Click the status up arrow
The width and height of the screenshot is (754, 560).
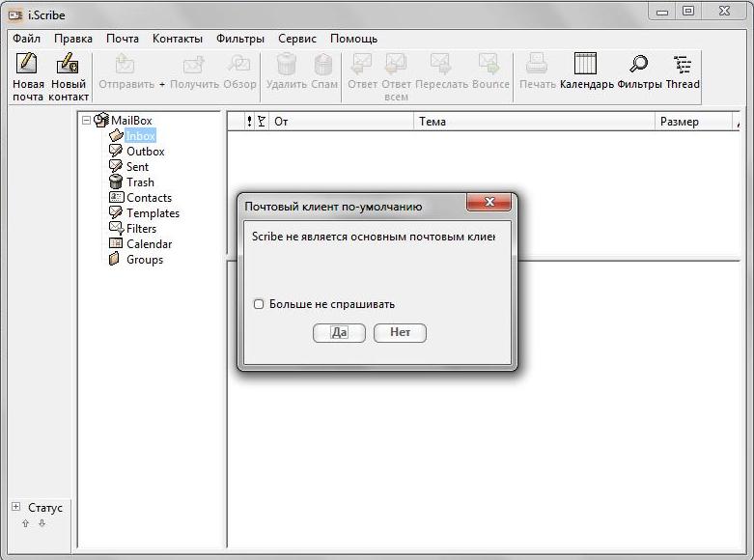[x=25, y=523]
